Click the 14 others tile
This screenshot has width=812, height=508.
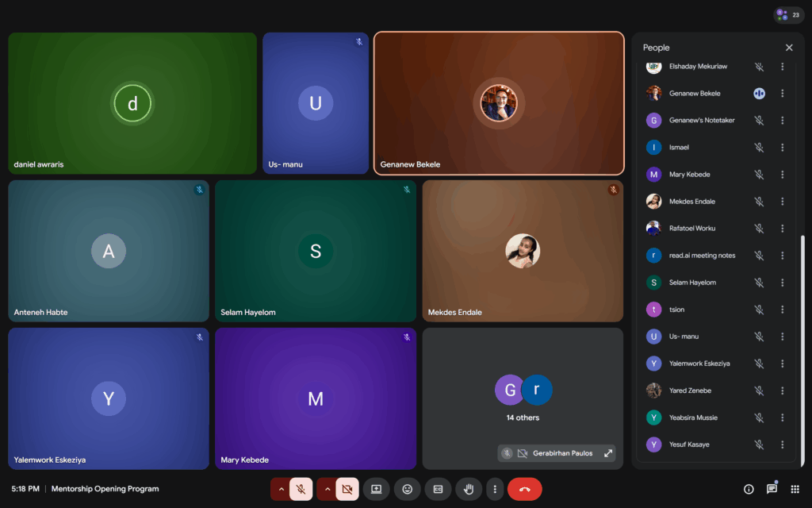(523, 397)
